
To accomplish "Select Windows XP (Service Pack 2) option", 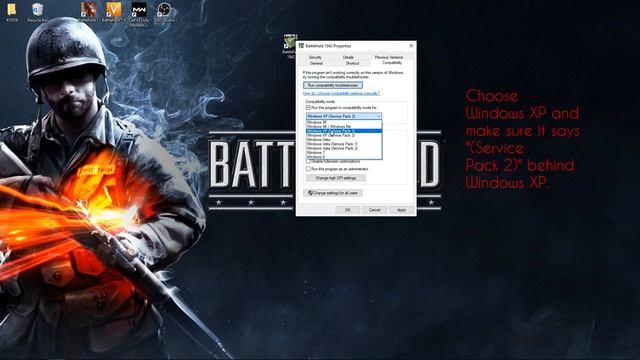I will coord(344,131).
